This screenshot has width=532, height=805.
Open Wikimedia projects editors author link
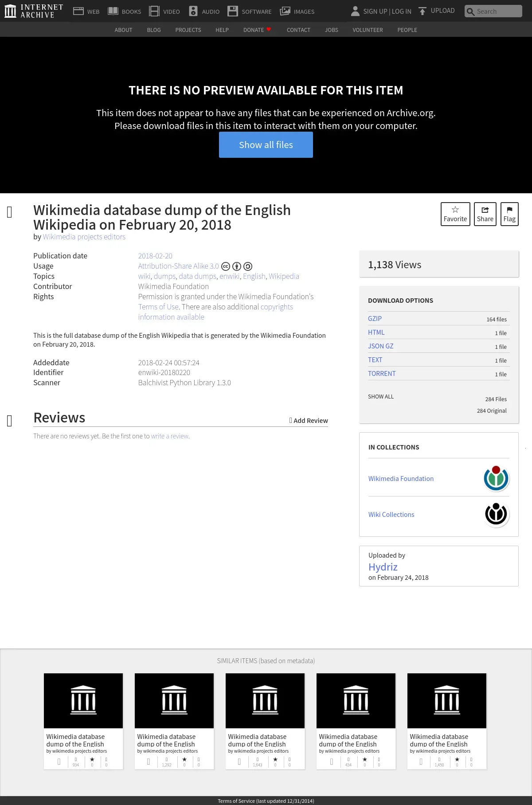pos(84,237)
